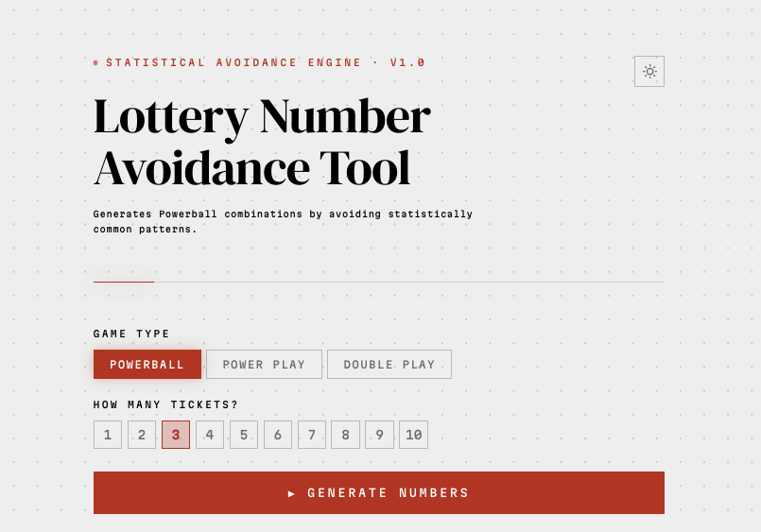This screenshot has height=532, width=761.
Task: Select the Double Play game type
Action: pos(389,364)
